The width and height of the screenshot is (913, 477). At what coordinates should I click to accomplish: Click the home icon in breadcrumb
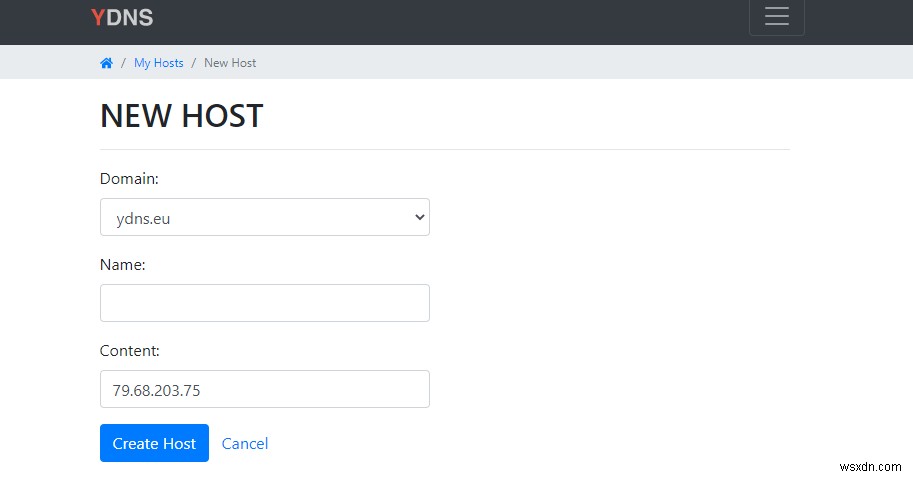coord(107,63)
